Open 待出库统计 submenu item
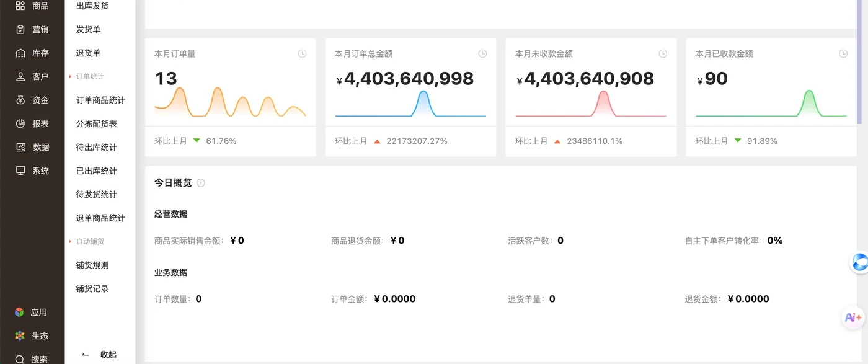Viewport: 868px width, 364px height. [97, 147]
